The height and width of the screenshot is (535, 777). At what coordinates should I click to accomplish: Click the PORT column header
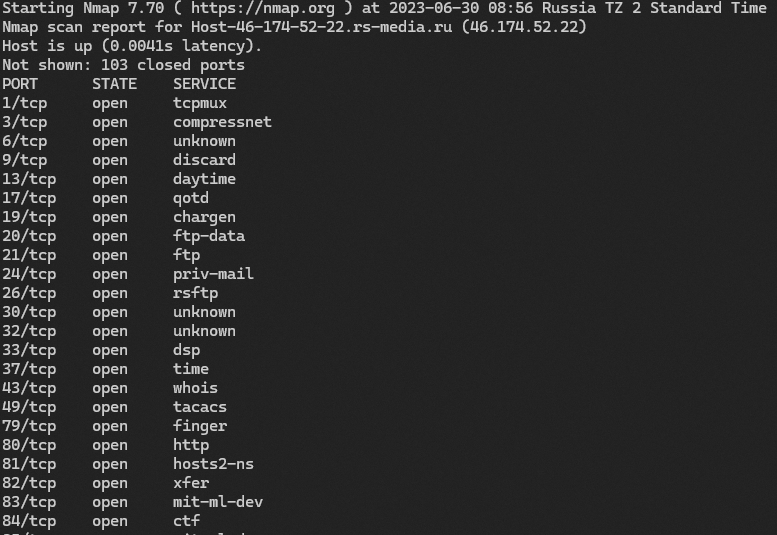(x=20, y=84)
